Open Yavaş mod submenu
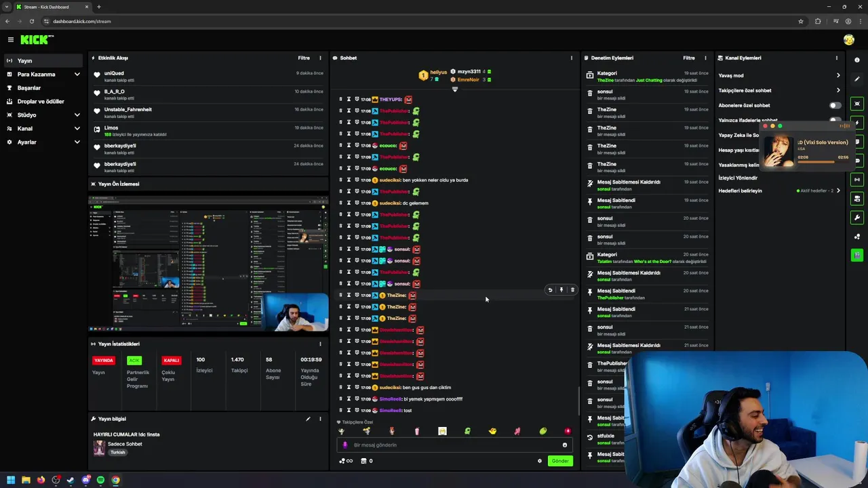The height and width of the screenshot is (488, 868). tap(779, 75)
